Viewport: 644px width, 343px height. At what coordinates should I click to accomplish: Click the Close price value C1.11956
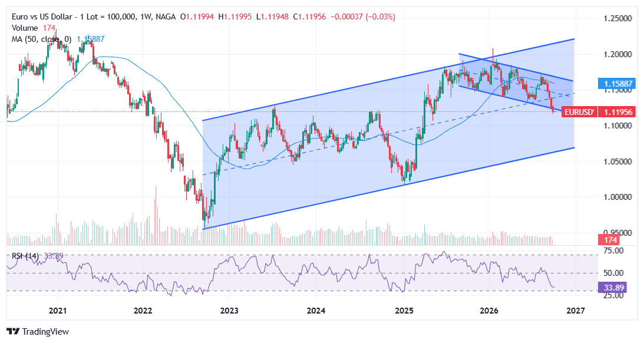pos(309,17)
